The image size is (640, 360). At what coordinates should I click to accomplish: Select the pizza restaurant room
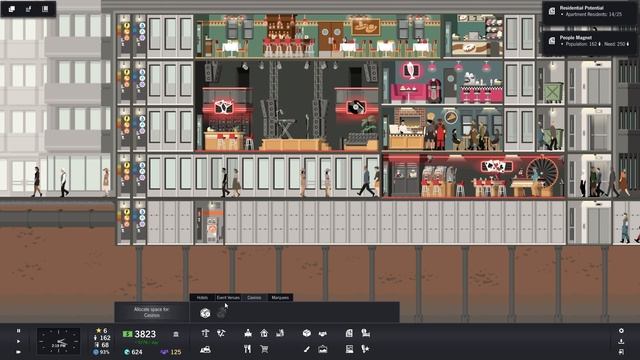442,129
